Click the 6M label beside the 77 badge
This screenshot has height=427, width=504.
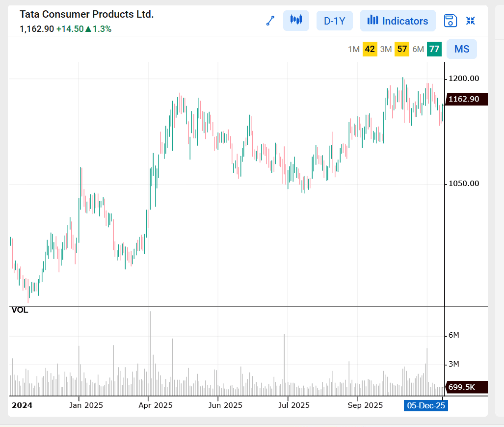[x=418, y=49]
